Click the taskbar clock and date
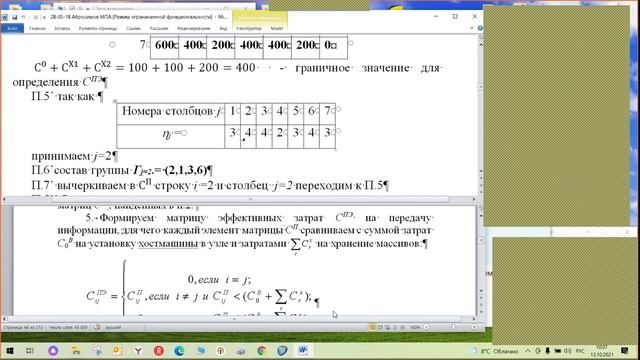 coord(602,351)
